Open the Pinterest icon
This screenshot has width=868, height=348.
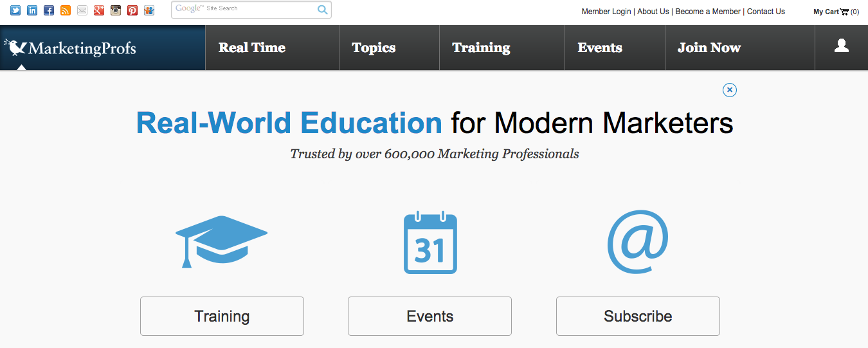tap(132, 10)
